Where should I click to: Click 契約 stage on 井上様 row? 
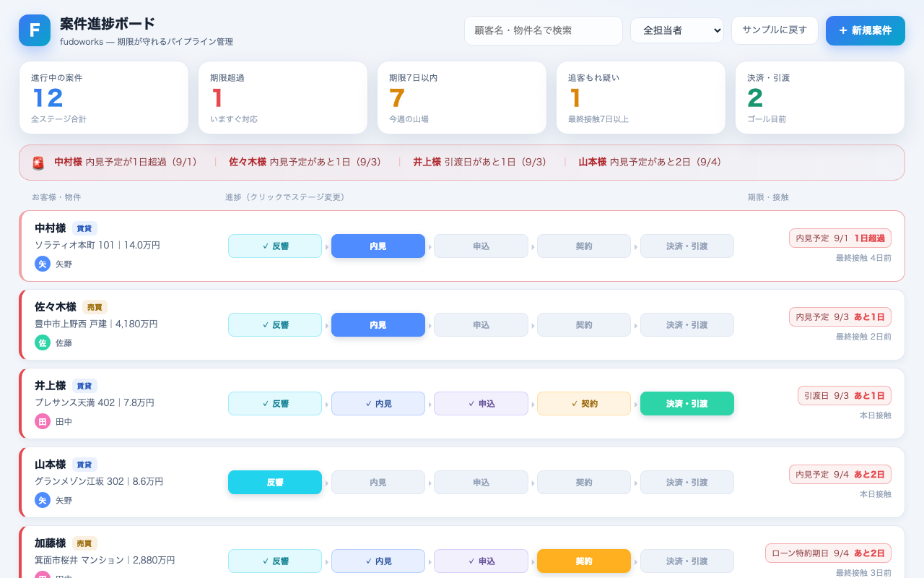coord(584,404)
